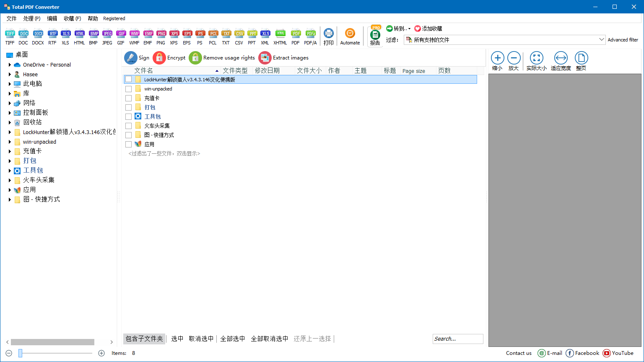
Task: Click the Sign PDF tool
Action: pyautogui.click(x=137, y=58)
